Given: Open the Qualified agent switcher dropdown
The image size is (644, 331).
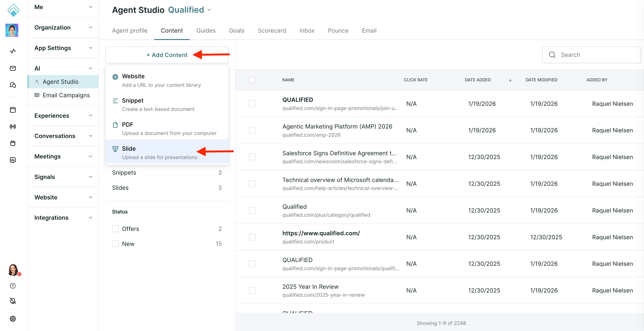Looking at the screenshot, I should click(x=190, y=10).
